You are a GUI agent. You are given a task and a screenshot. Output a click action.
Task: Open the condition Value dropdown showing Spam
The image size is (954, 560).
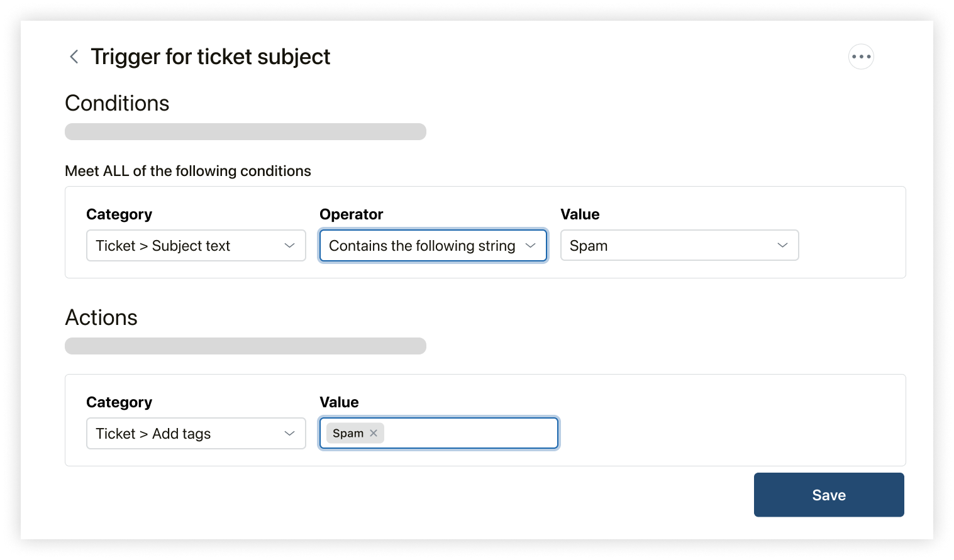667,245
